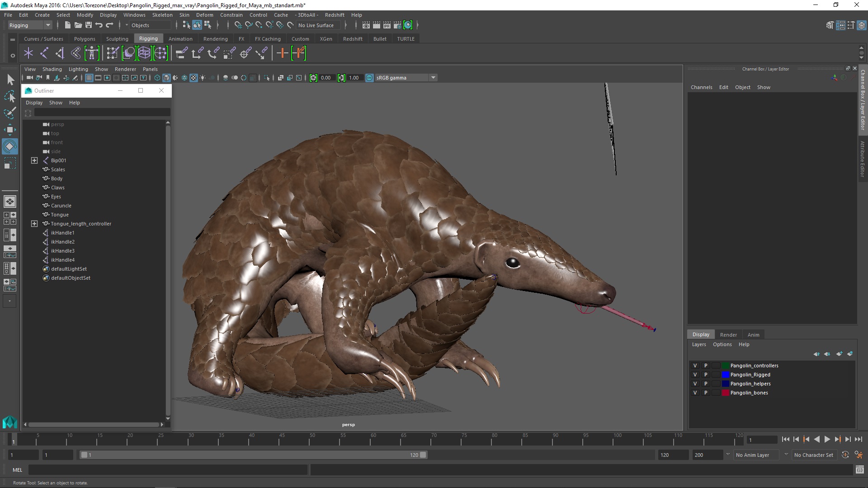Click the MEL command input field
This screenshot has width=868, height=488.
click(167, 470)
